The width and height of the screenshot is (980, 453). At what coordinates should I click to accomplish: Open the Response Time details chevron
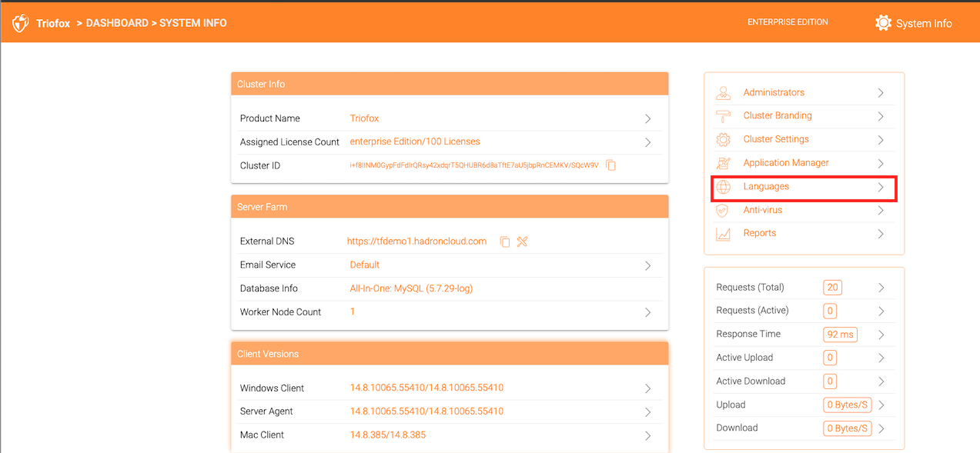click(x=881, y=335)
